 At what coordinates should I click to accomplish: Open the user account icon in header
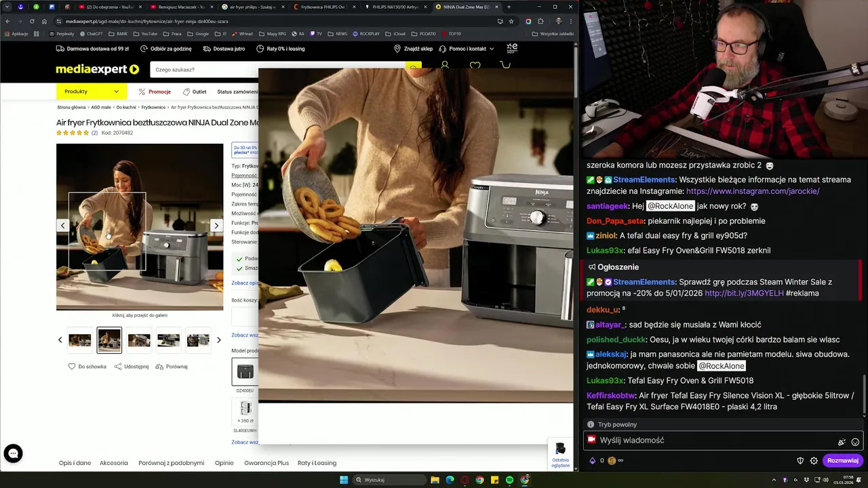point(445,65)
